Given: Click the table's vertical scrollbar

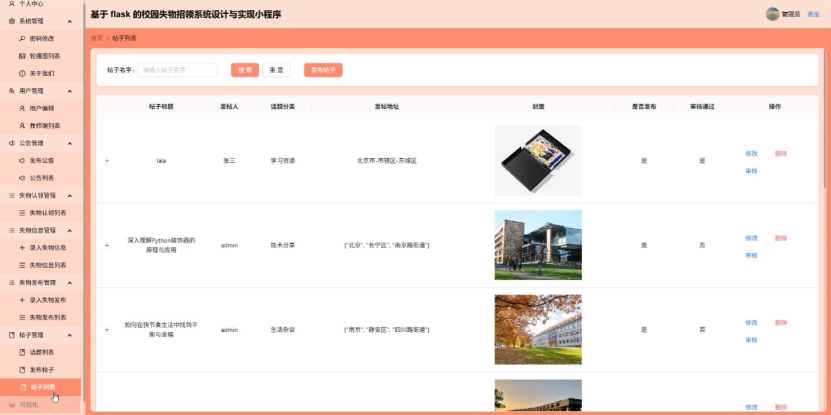Looking at the screenshot, I should pos(824,119).
